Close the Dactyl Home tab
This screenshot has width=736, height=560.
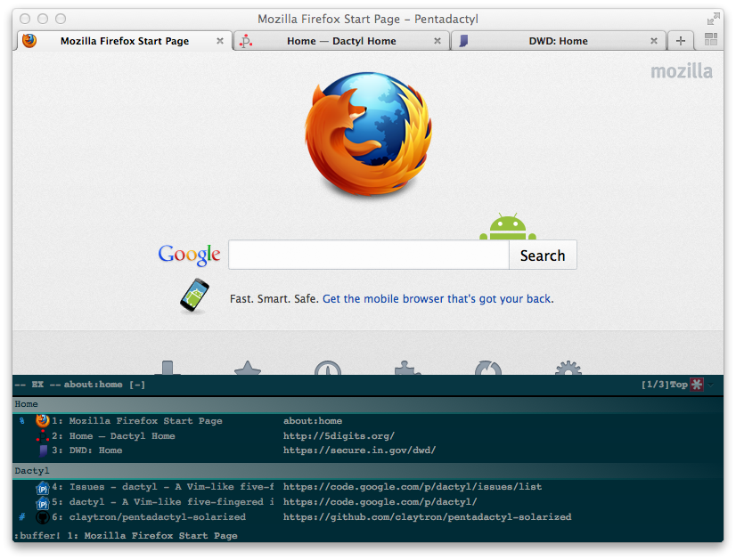coord(437,41)
